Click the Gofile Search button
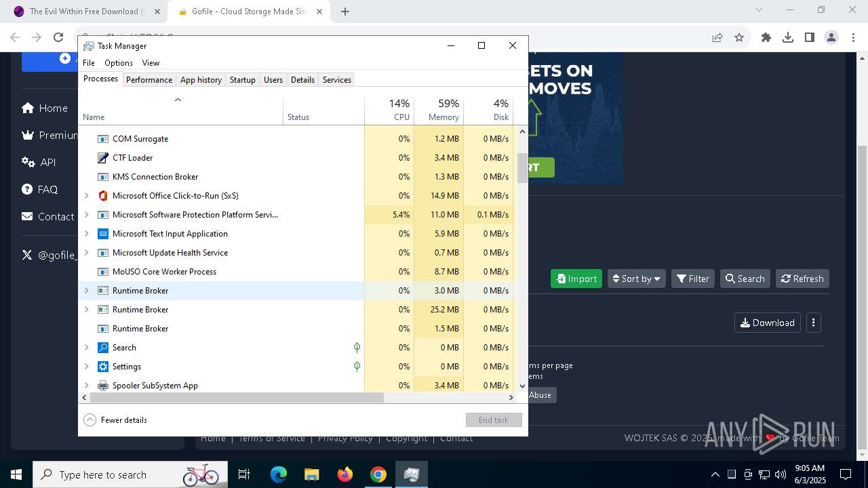Viewport: 868px width, 488px height. [745, 279]
